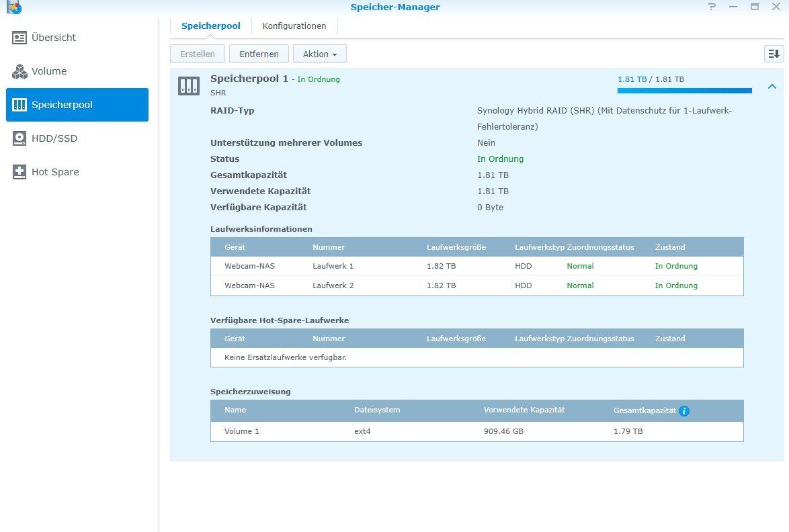Select the Speicherpool tab

pyautogui.click(x=211, y=26)
